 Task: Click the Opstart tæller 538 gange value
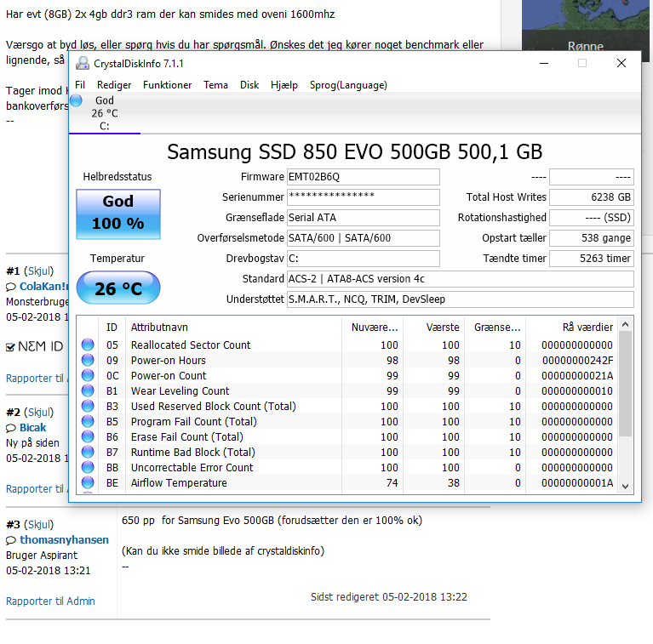[x=592, y=238]
